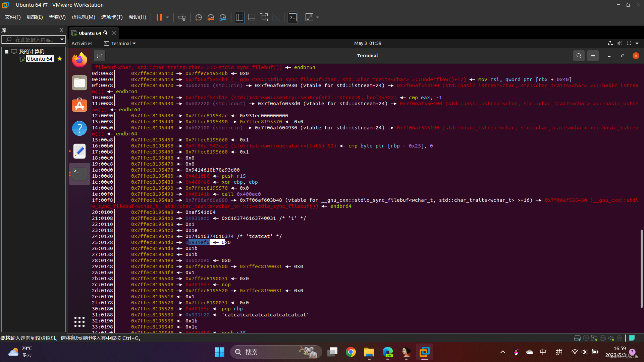The image size is (644, 362).
Task: Toggle the library sidebar panel
Action: point(239,17)
